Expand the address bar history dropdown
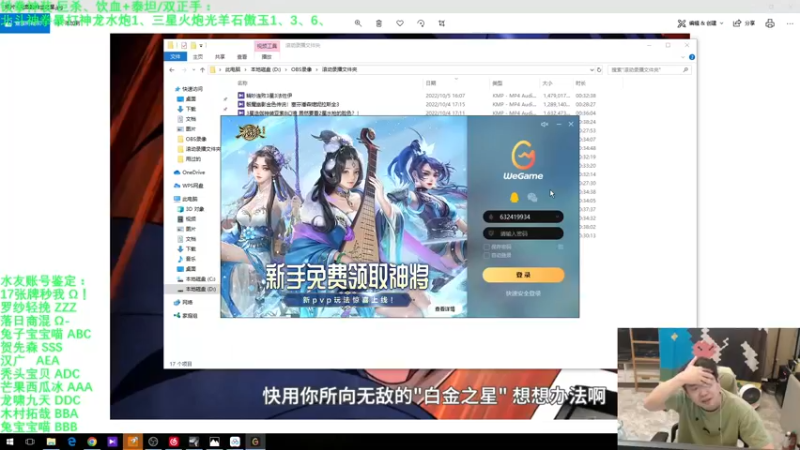The width and height of the screenshot is (800, 450). (591, 69)
